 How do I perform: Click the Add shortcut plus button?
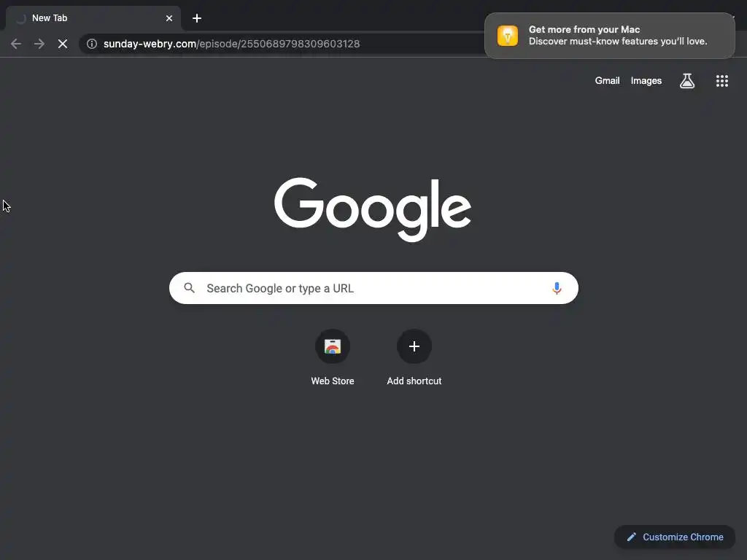[x=414, y=346]
